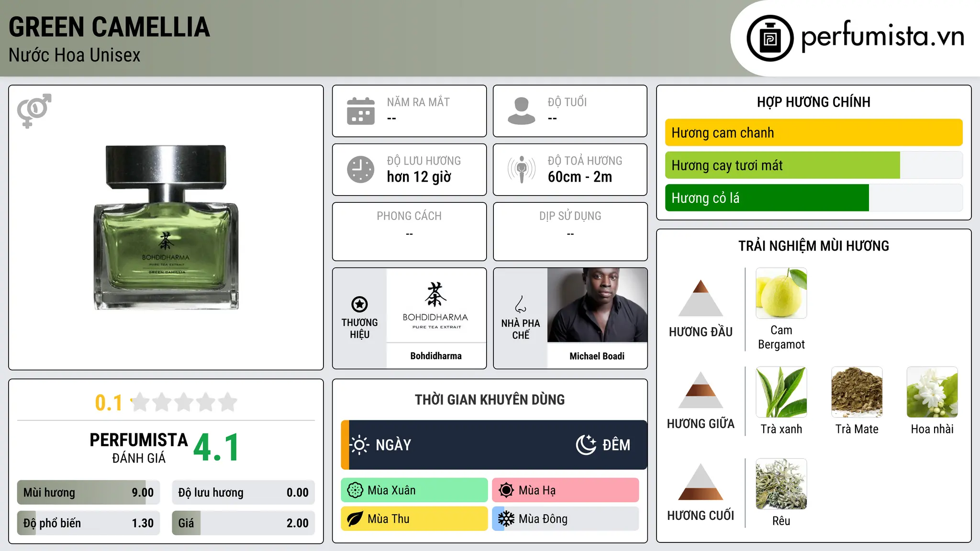Click the Hợp hương chính heading

point(814,102)
